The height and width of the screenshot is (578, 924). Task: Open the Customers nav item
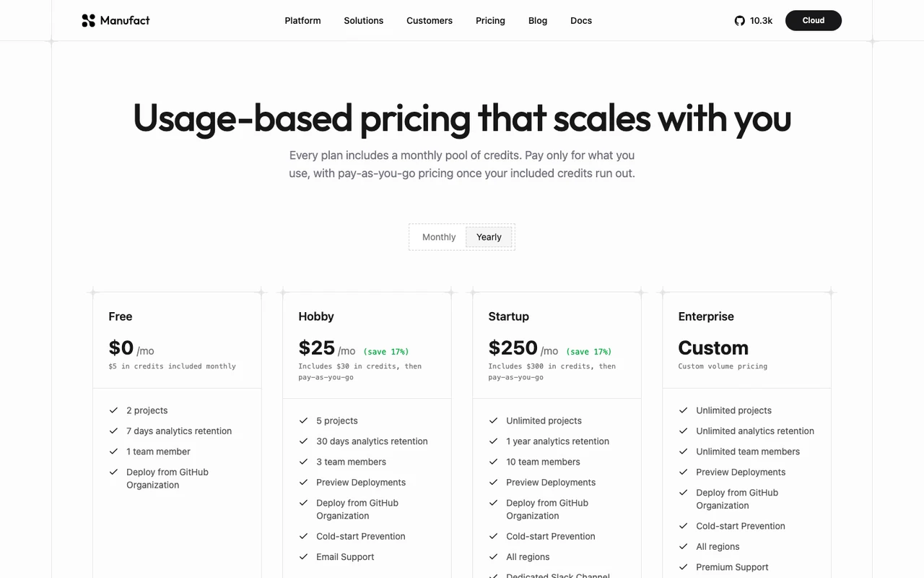(x=430, y=20)
